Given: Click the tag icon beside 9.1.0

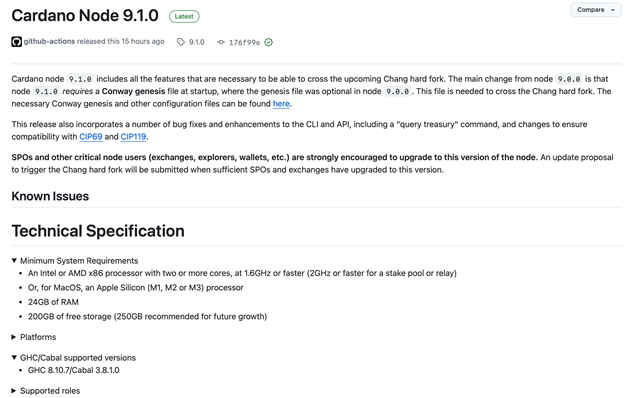Looking at the screenshot, I should (x=181, y=42).
